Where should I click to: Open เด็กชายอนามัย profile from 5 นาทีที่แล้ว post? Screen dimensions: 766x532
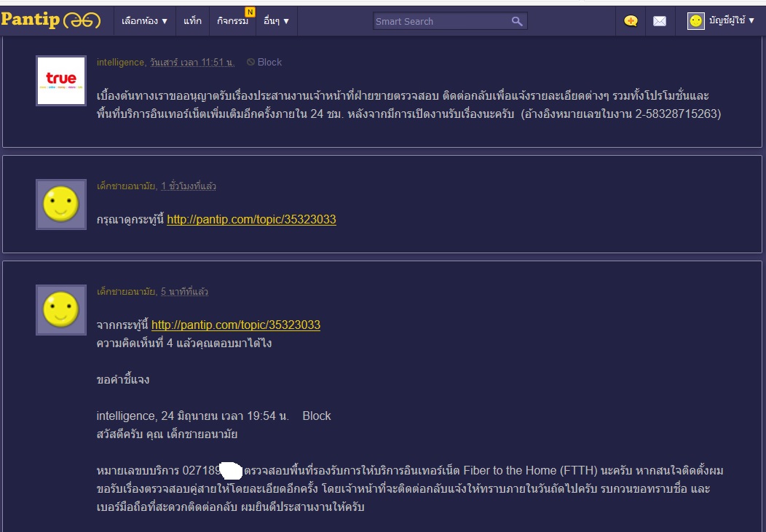coord(125,291)
